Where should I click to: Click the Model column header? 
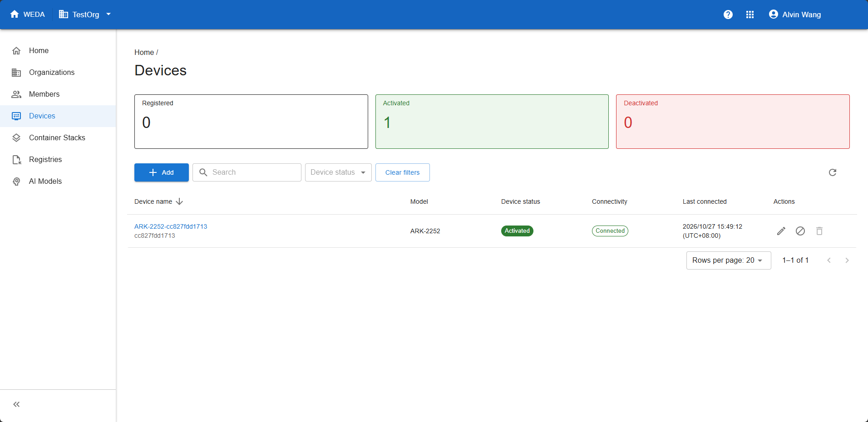pos(419,201)
